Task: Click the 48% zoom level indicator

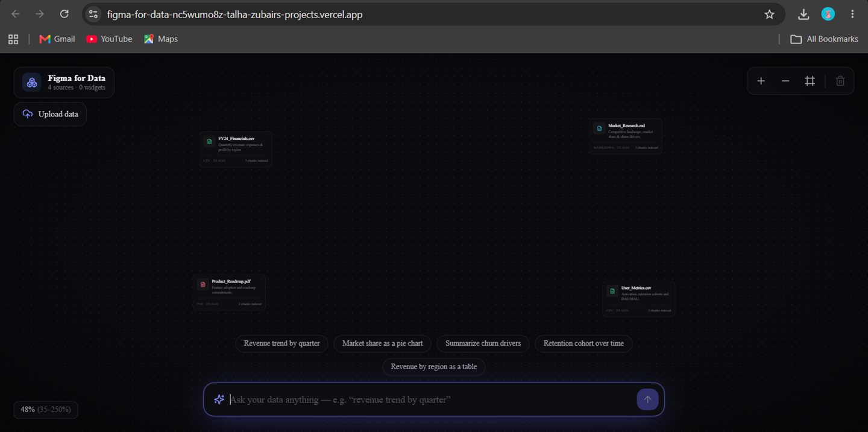Action: (x=46, y=410)
